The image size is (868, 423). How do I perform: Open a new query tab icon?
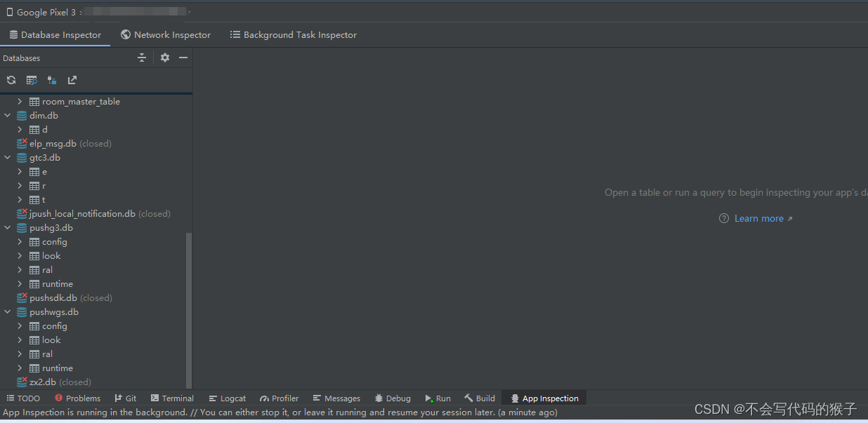31,80
